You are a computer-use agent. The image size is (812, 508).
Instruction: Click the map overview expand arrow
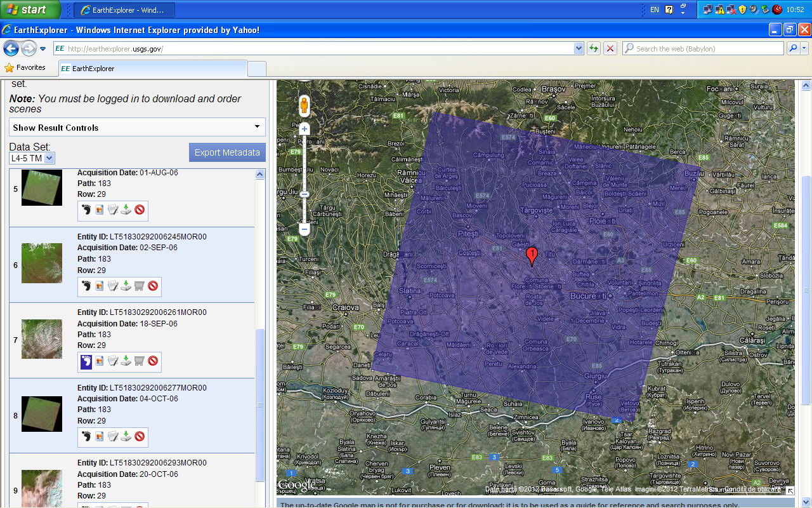coord(790,491)
